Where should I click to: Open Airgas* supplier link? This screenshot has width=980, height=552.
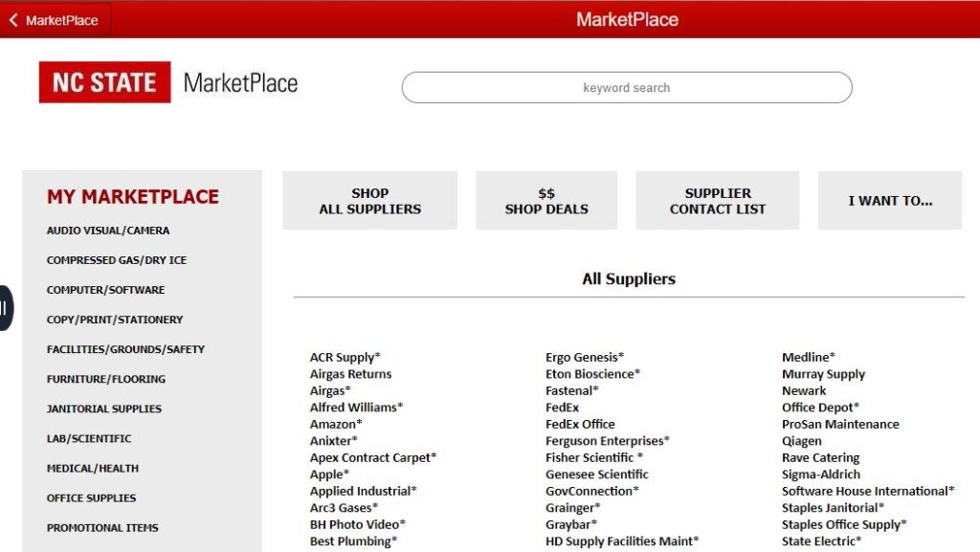[x=330, y=391]
